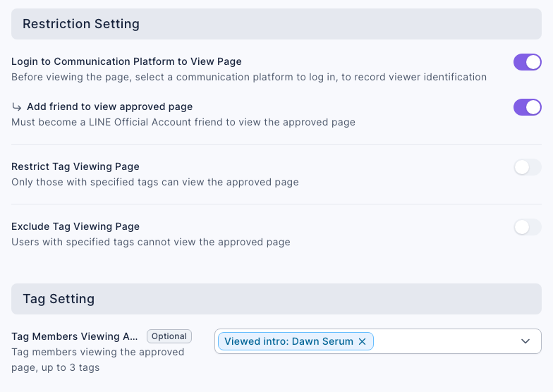Click the Exclude Tag Viewing Page label

[75, 226]
